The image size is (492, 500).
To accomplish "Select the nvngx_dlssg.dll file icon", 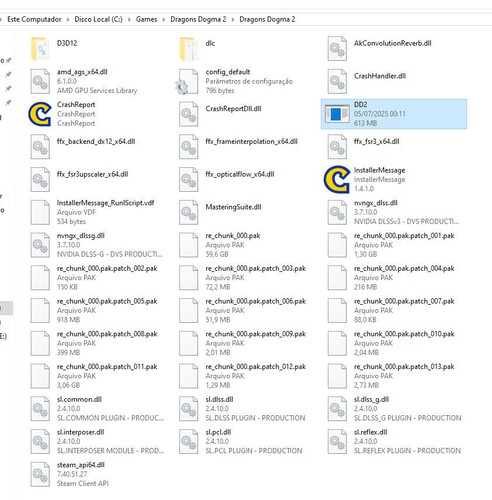I will pos(40,245).
